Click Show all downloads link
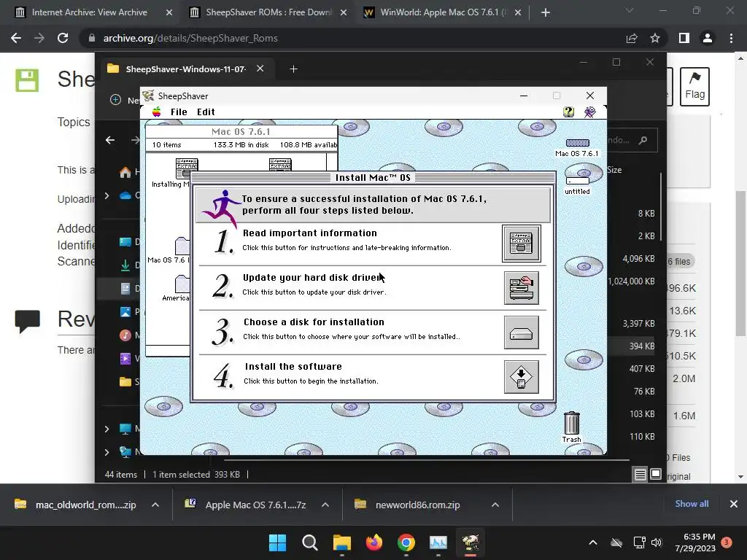747x560 pixels. [692, 504]
